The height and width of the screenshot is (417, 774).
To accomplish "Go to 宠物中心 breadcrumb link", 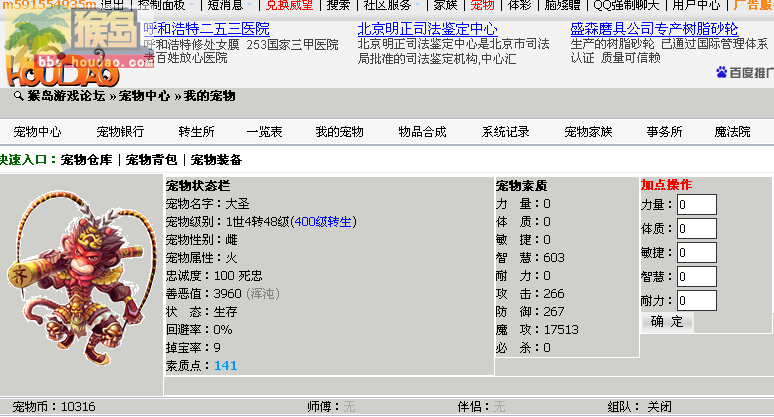I will click(144, 96).
